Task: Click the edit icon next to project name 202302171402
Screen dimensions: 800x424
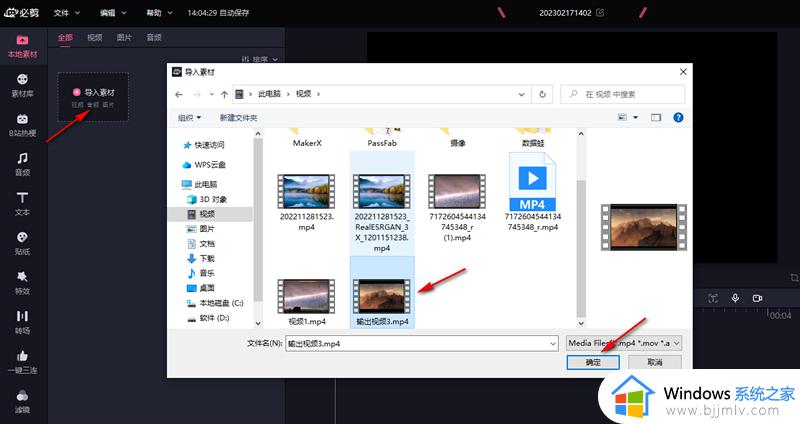Action: pos(600,12)
